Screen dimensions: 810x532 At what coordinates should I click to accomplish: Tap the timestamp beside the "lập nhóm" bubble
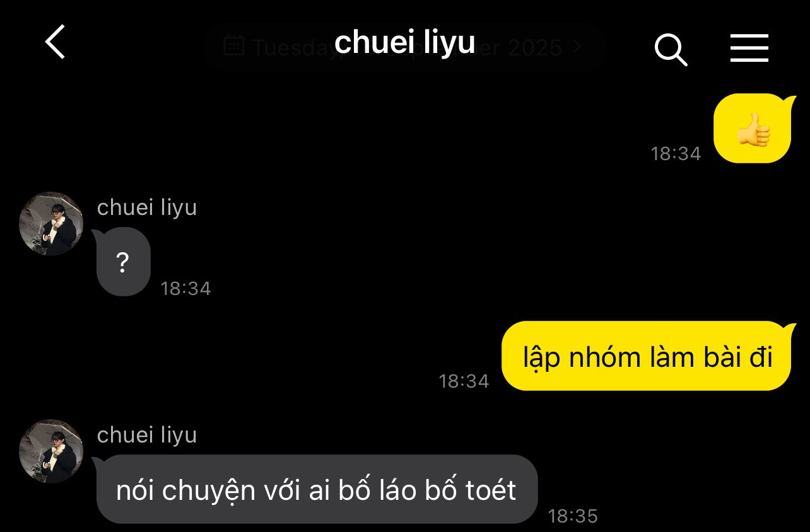(464, 381)
